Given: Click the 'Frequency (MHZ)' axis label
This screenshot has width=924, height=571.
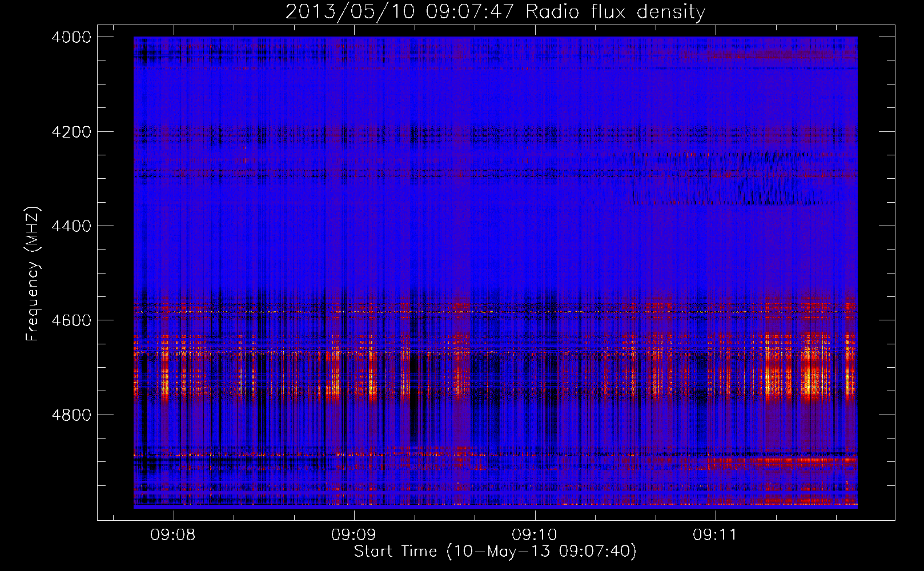Looking at the screenshot, I should (x=33, y=274).
